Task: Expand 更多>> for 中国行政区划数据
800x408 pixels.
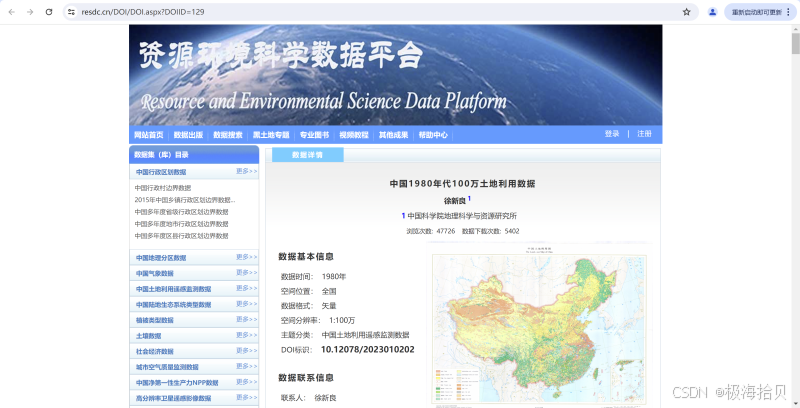Action: tap(246, 171)
